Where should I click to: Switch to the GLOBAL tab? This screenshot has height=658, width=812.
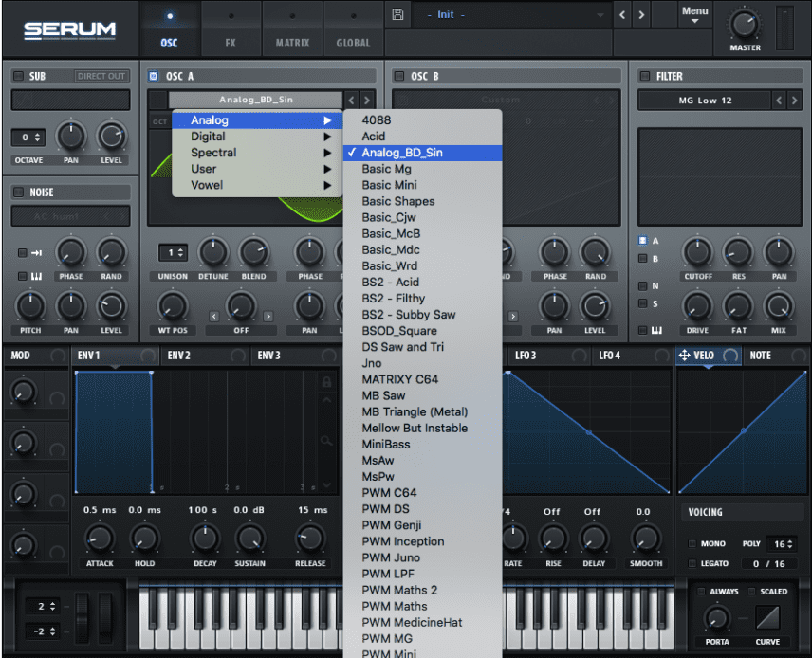(353, 29)
